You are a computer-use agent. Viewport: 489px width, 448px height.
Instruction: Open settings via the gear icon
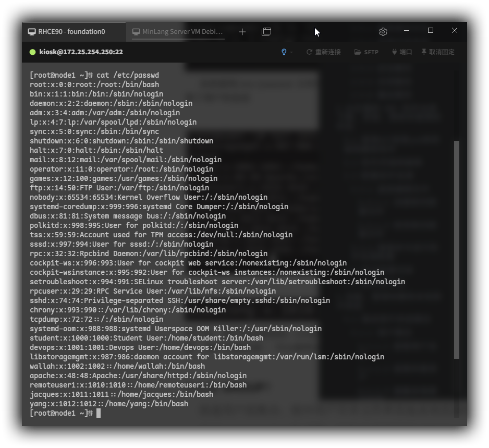[383, 32]
